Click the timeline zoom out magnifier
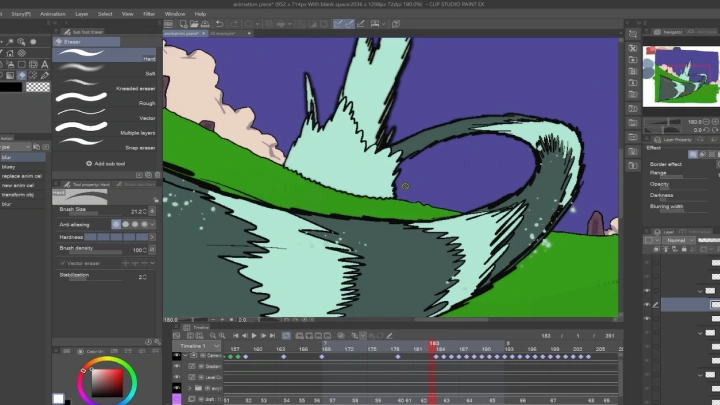This screenshot has height=405, width=720. (x=213, y=336)
